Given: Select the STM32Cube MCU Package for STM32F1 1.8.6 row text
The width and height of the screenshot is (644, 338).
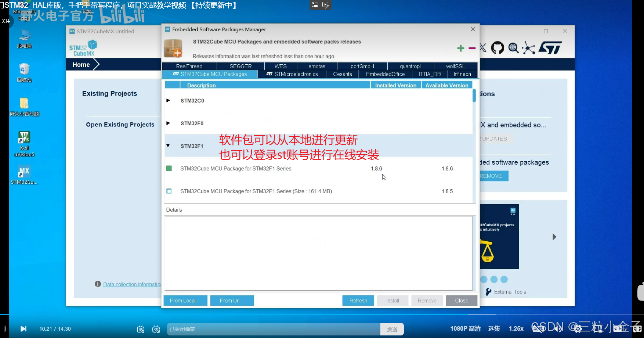Looking at the screenshot, I should pyautogui.click(x=236, y=169).
